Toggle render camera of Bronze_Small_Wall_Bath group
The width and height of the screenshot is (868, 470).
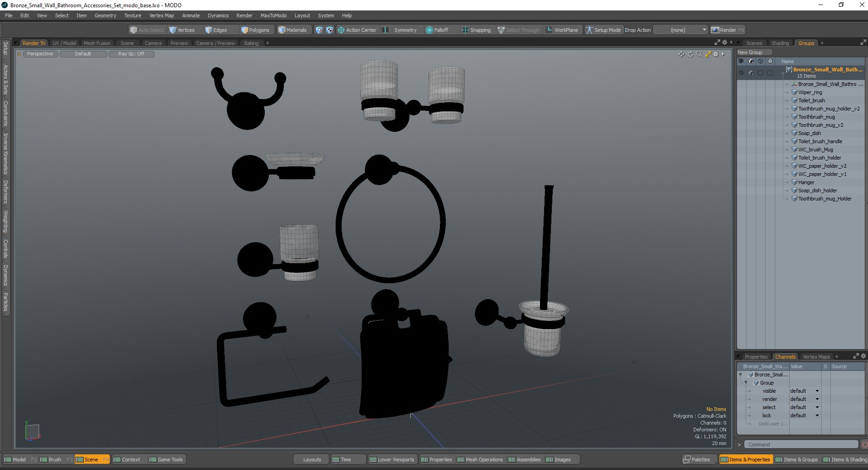point(751,73)
